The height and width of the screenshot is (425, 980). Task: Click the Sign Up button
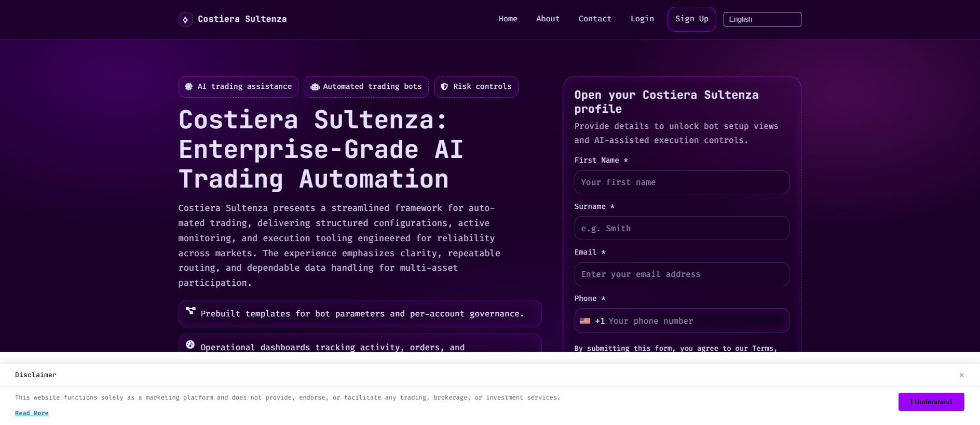tap(691, 19)
